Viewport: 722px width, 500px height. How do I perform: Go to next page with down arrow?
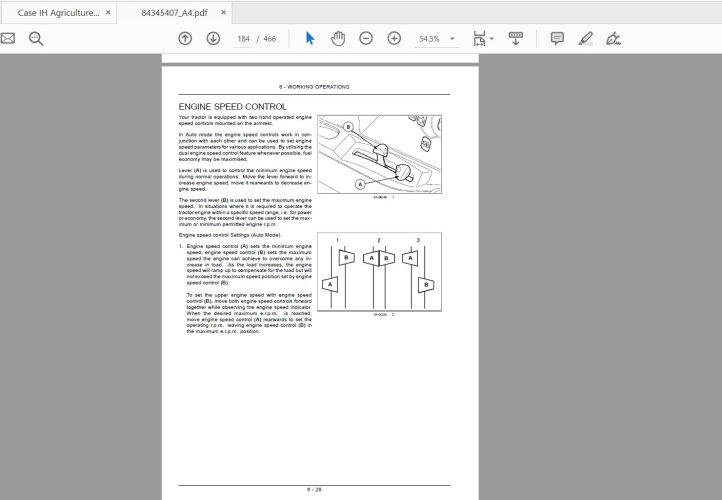(x=213, y=38)
